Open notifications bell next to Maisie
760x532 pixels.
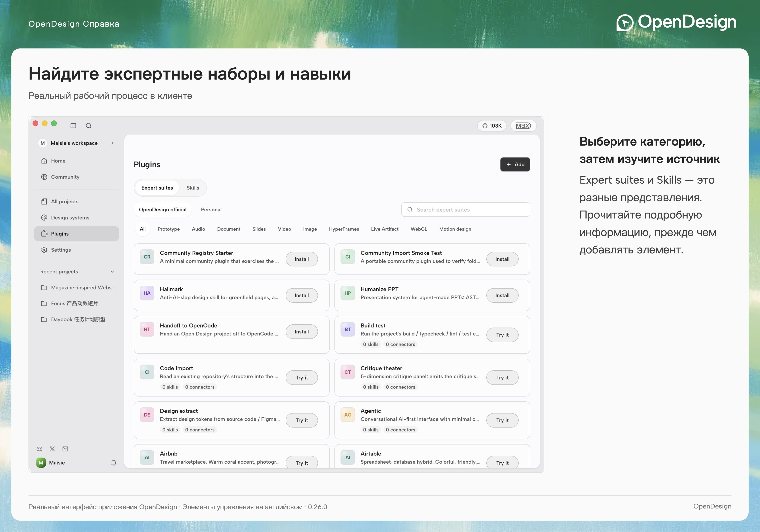click(114, 462)
